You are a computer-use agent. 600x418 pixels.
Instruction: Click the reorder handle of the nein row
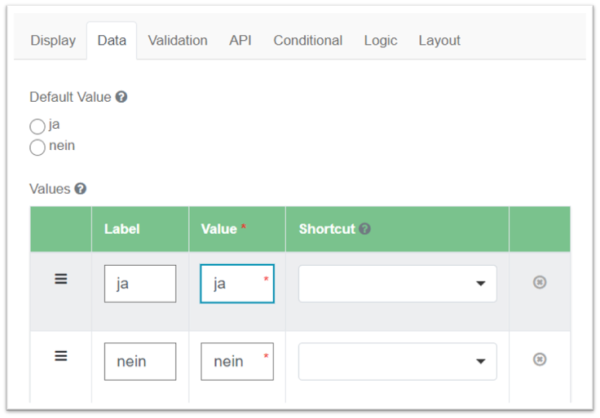pyautogui.click(x=61, y=356)
